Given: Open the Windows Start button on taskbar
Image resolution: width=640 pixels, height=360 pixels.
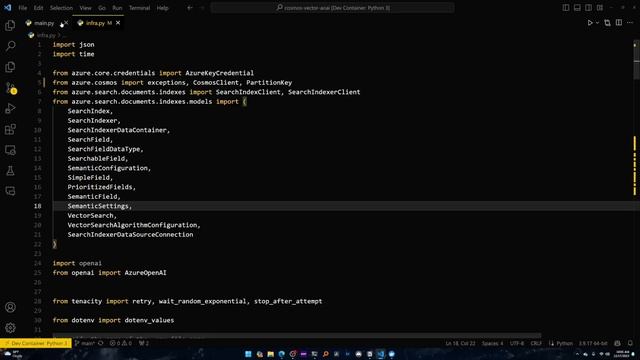Looking at the screenshot, I should click(x=248, y=354).
